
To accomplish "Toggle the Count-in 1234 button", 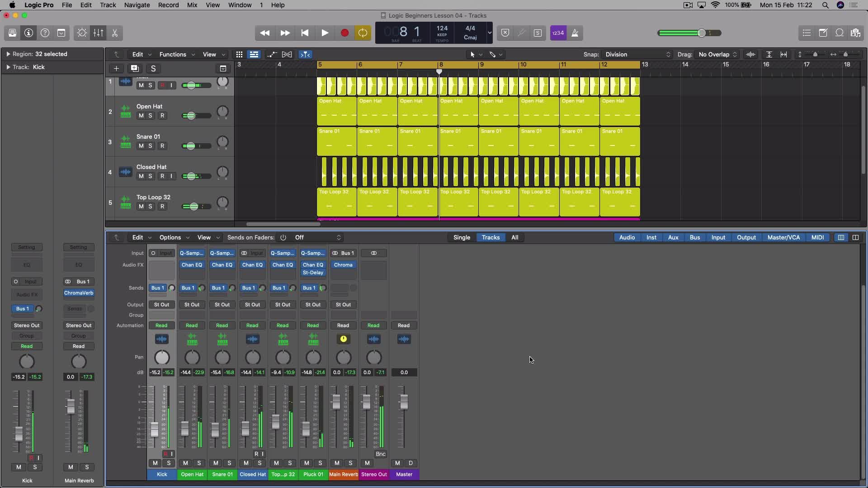I will 558,33.
